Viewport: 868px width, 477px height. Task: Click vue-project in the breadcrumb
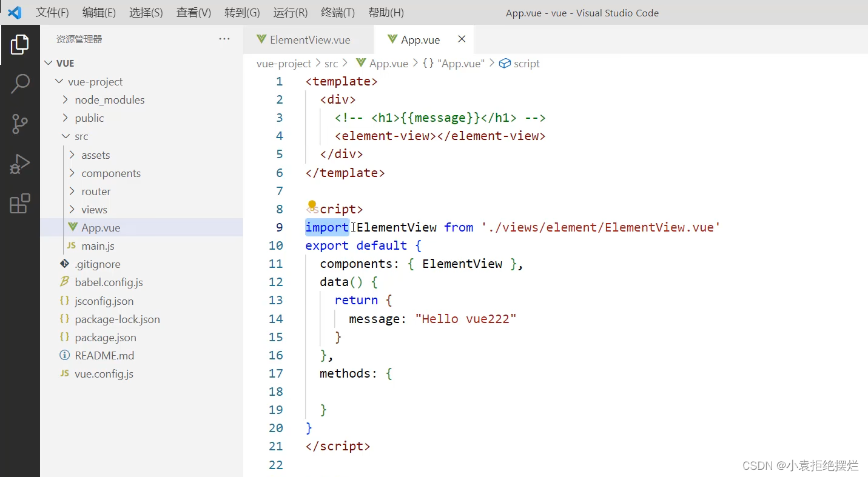[x=284, y=63]
